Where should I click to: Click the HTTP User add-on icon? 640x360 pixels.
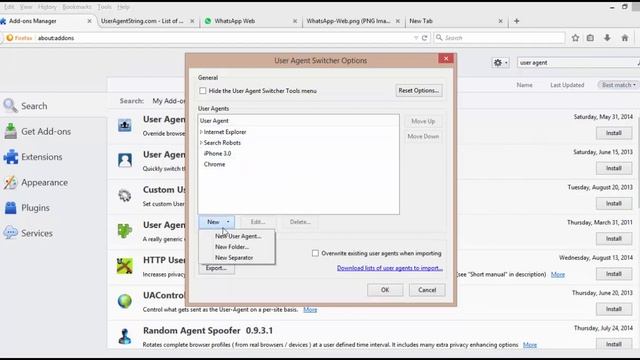(124, 266)
